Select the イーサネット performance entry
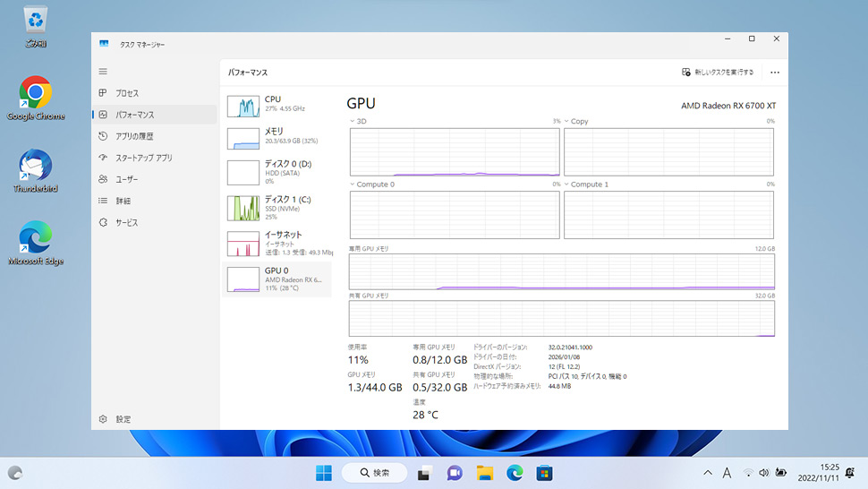The width and height of the screenshot is (868, 489). [277, 243]
